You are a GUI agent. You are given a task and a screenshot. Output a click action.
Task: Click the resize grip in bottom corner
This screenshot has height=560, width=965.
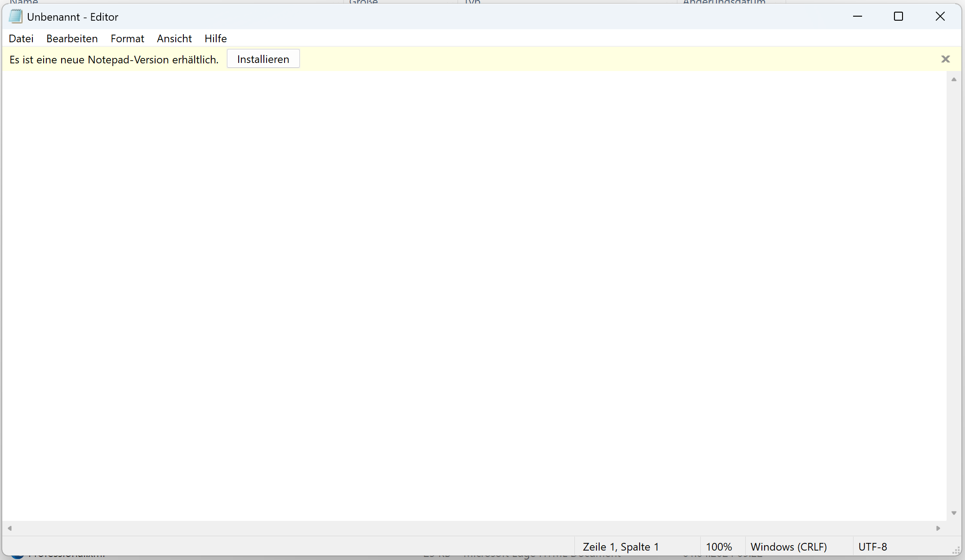click(x=956, y=551)
